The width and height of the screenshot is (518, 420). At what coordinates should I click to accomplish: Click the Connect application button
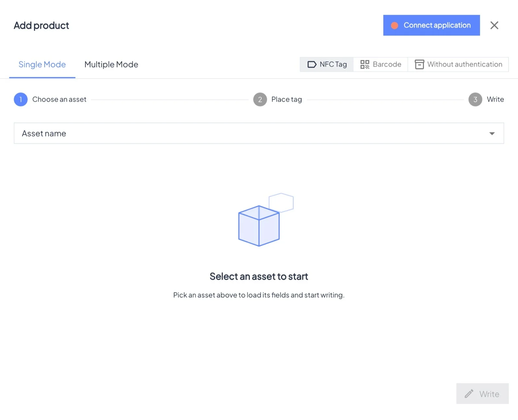click(x=432, y=25)
